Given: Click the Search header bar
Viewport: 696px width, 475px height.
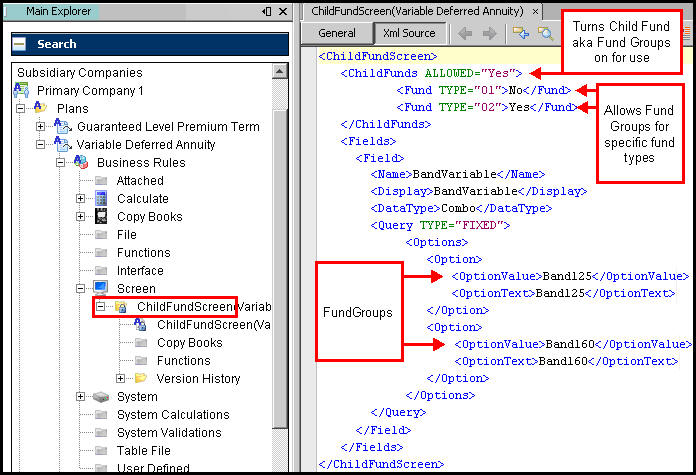Looking at the screenshot, I should (150, 44).
